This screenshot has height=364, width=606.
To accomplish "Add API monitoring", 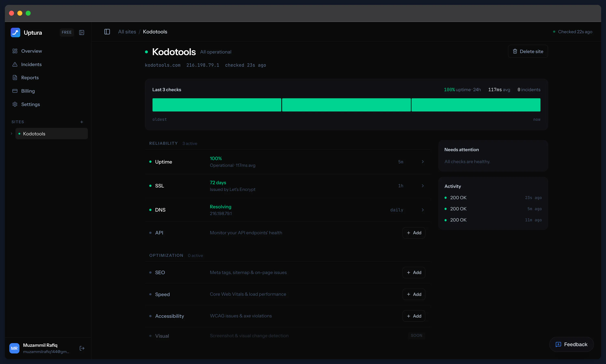I will 414,233.
